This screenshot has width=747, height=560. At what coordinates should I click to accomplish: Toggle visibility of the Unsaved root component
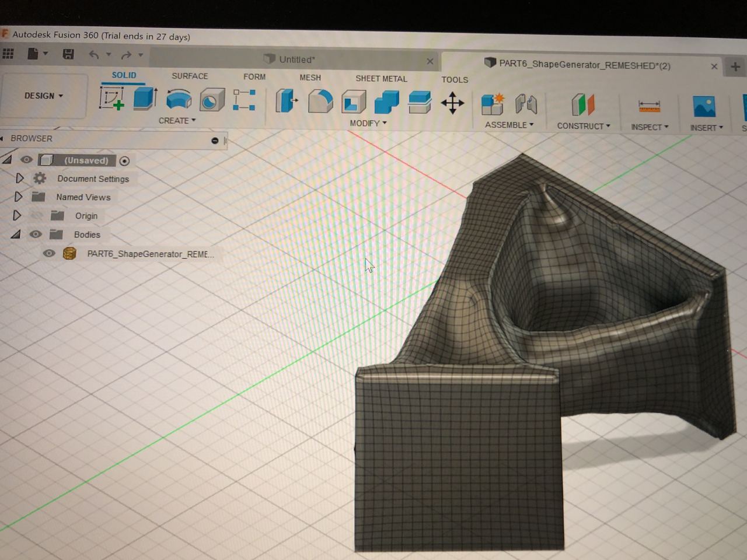(x=26, y=159)
